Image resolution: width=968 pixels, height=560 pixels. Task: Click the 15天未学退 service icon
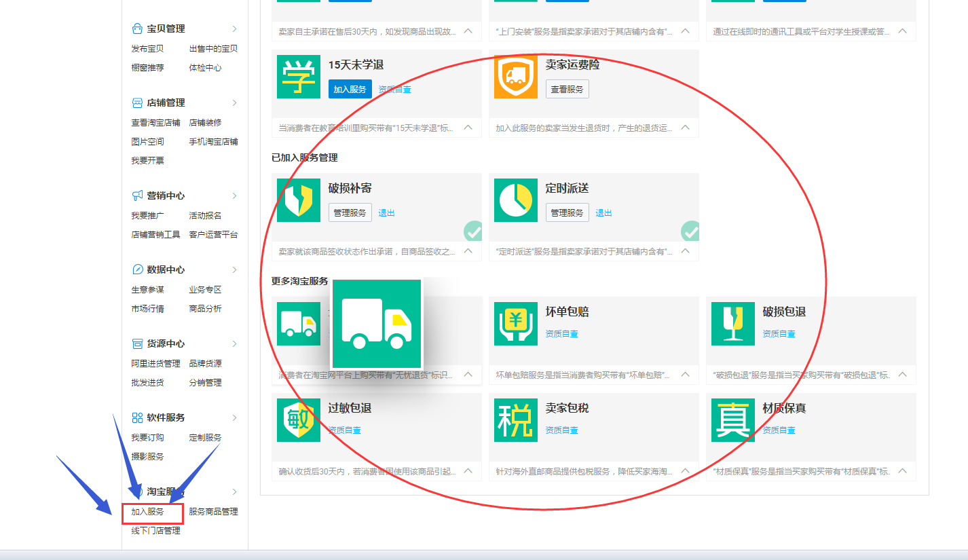298,77
